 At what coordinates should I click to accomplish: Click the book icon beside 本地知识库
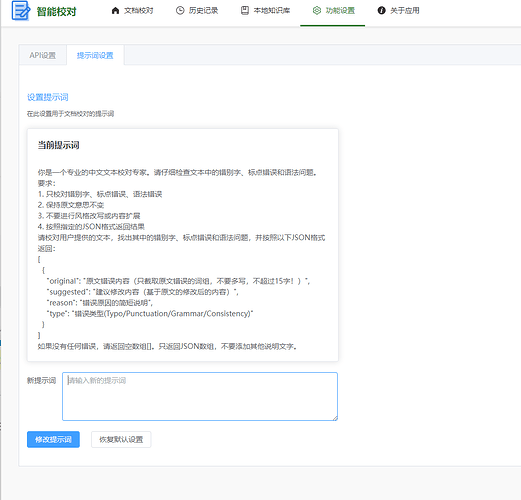pos(245,11)
